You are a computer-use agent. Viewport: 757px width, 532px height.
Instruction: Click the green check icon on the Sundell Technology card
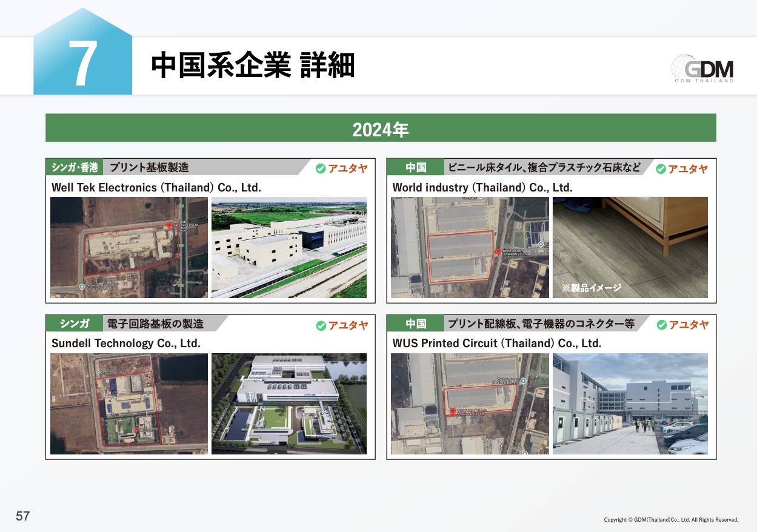tap(321, 326)
